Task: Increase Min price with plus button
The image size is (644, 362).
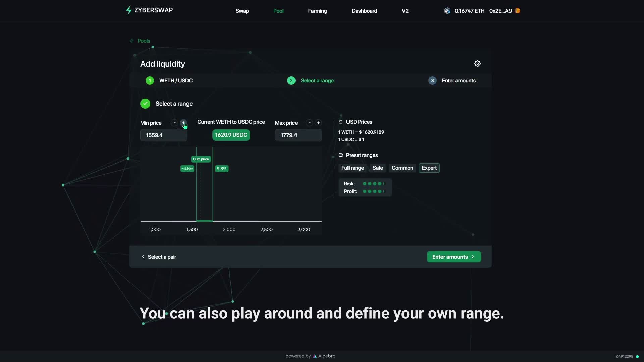Action: tap(183, 123)
